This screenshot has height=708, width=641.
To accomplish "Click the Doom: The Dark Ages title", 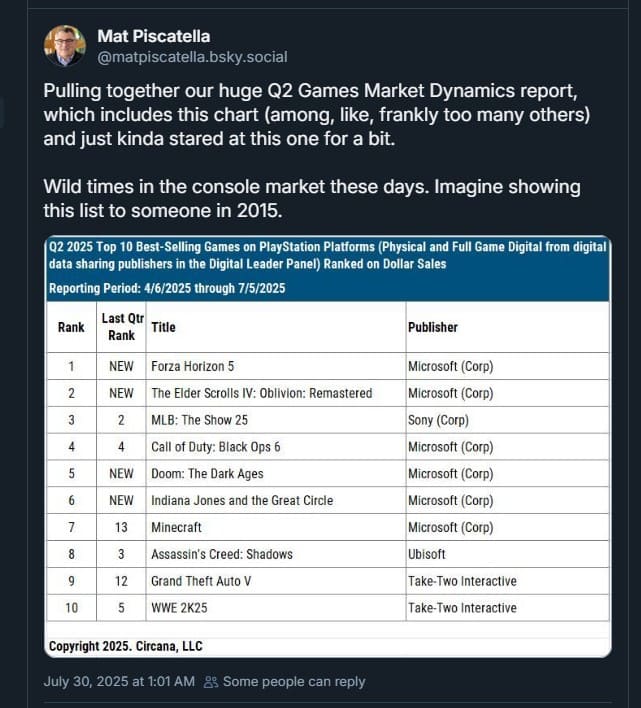I will (207, 474).
